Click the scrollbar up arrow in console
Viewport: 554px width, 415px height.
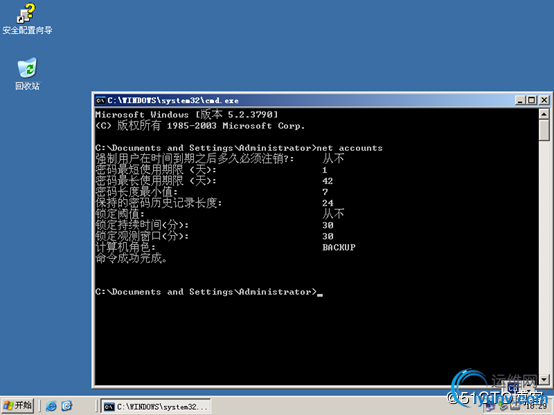544,114
